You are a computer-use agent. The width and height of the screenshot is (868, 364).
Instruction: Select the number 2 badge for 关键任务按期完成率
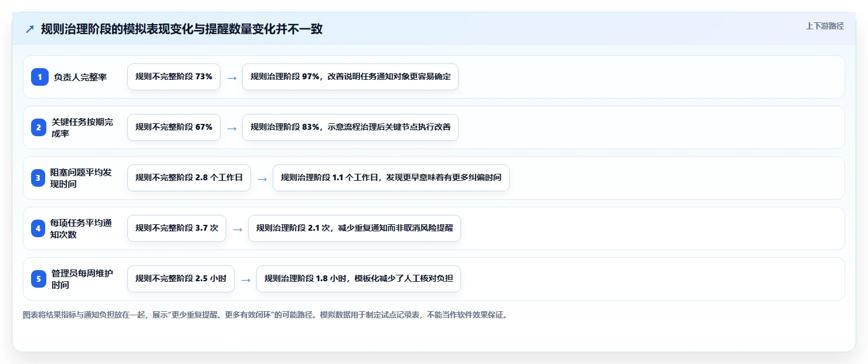39,127
